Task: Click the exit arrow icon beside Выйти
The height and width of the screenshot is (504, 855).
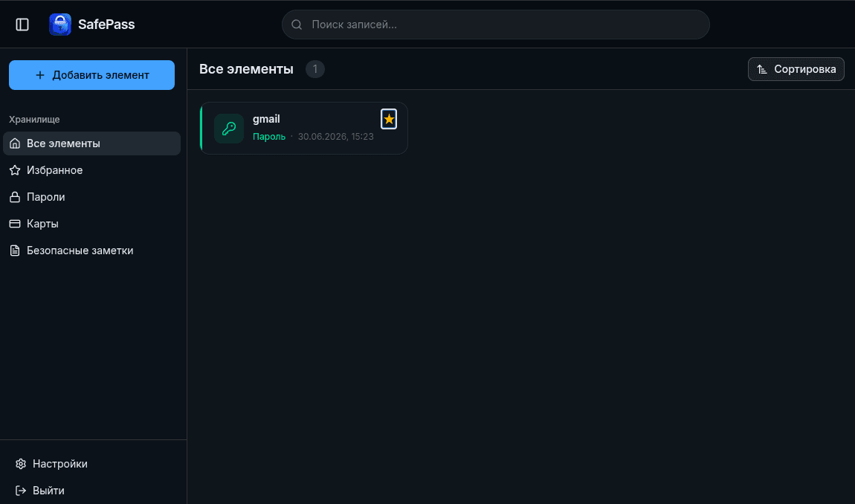Action: pos(21,491)
